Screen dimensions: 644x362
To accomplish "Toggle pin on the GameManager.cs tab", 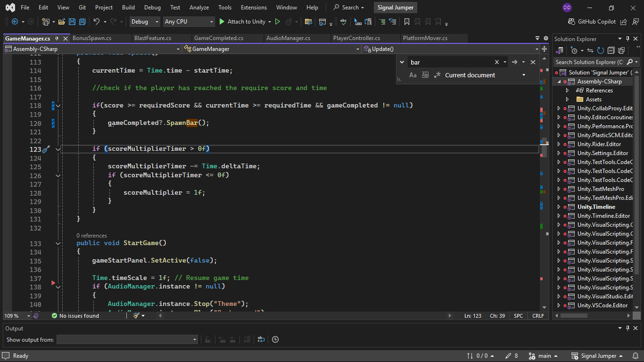I will point(57,39).
